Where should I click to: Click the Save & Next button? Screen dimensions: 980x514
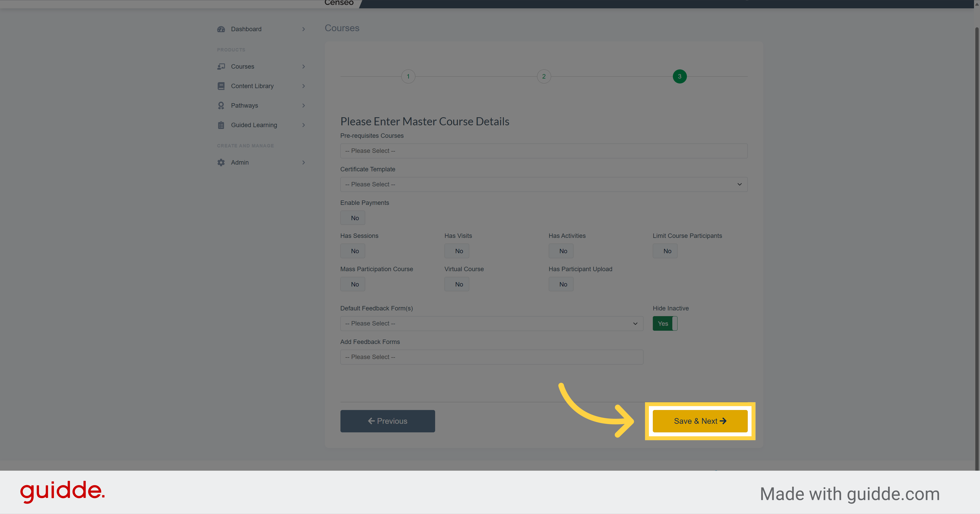[x=700, y=421]
